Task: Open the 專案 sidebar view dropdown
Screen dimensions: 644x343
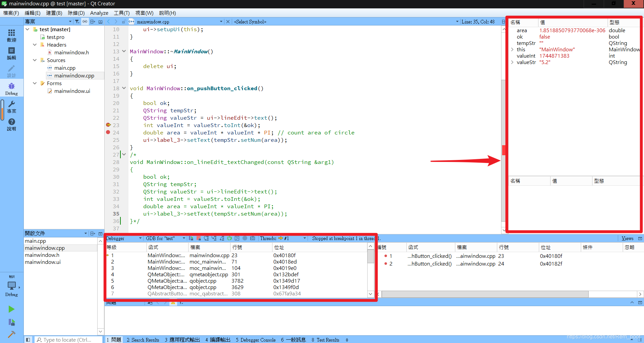Action: click(x=48, y=21)
